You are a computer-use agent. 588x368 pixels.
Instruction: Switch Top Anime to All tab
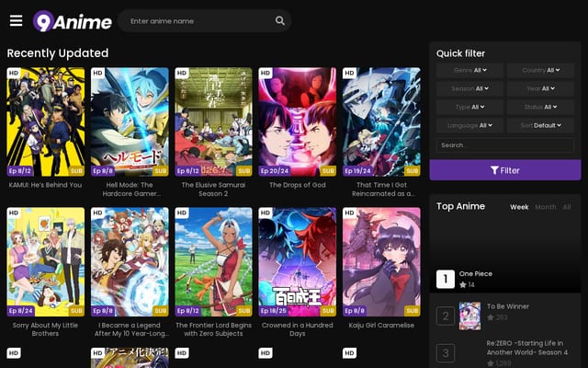(567, 207)
